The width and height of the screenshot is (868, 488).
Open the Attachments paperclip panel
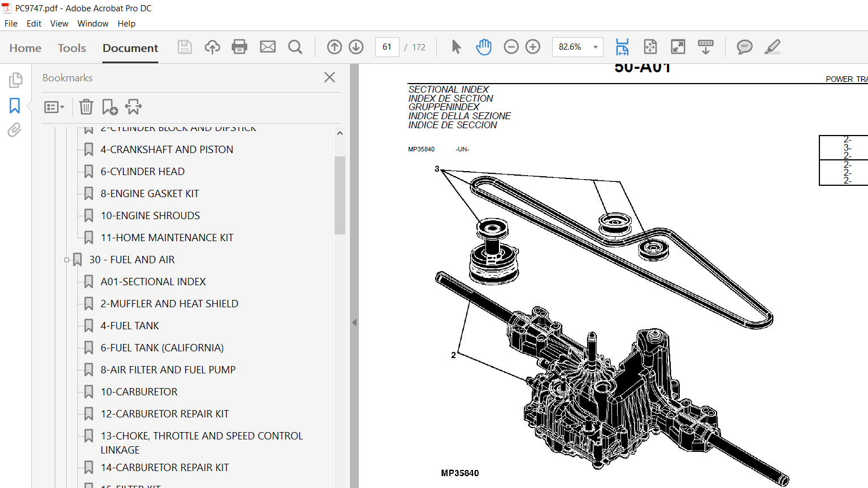[15, 130]
